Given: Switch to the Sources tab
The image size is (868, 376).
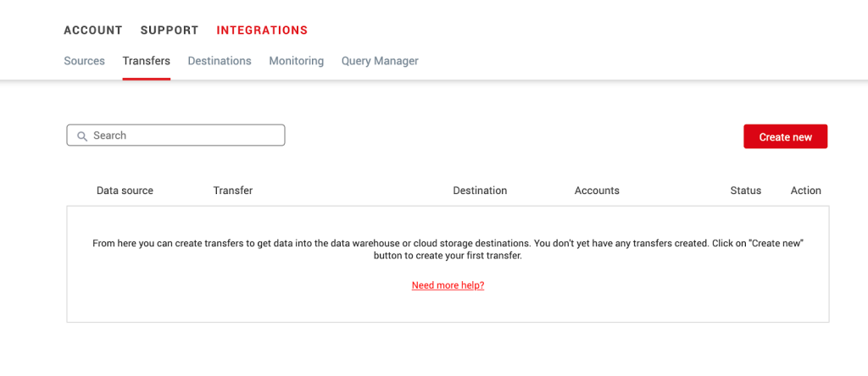Looking at the screenshot, I should 84,61.
